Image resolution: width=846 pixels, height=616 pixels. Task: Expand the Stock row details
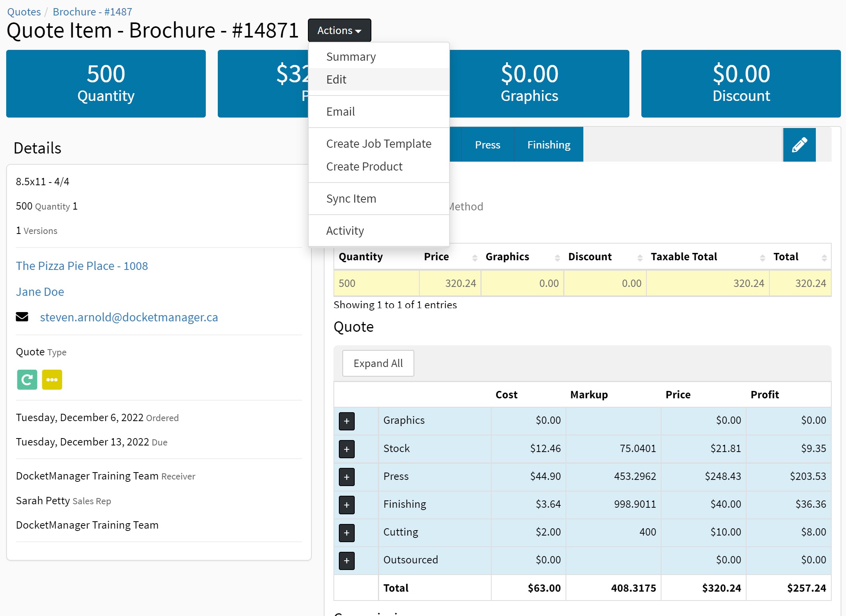[x=347, y=449]
